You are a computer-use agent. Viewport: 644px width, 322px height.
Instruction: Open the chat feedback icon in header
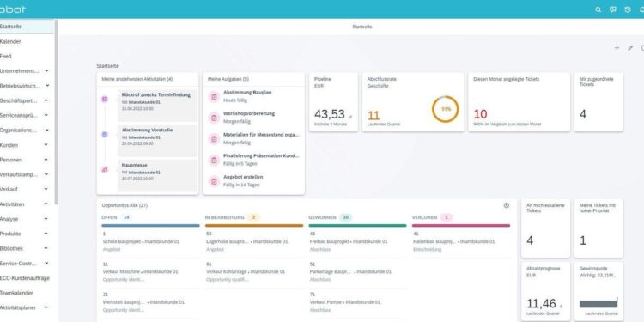click(613, 9)
